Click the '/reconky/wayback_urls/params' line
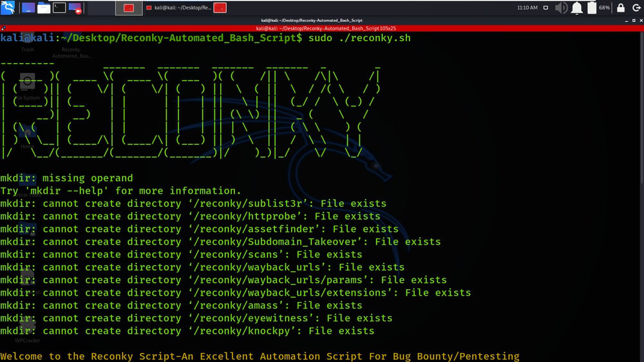Viewport: 644px width, 362px height. [223, 280]
